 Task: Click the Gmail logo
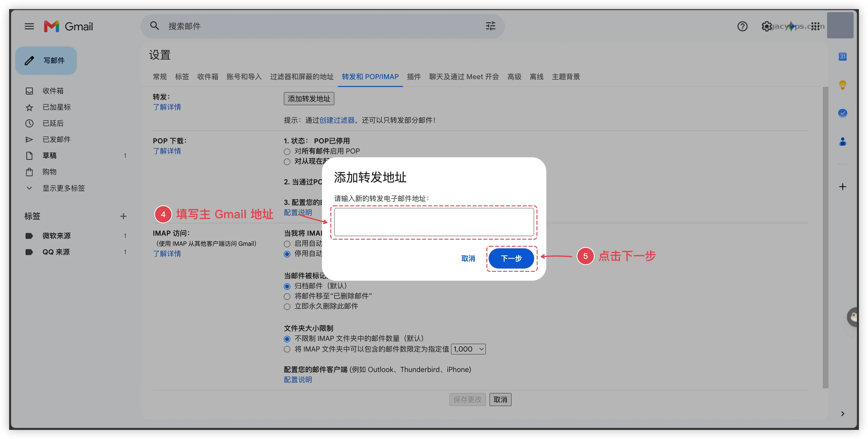(x=68, y=26)
